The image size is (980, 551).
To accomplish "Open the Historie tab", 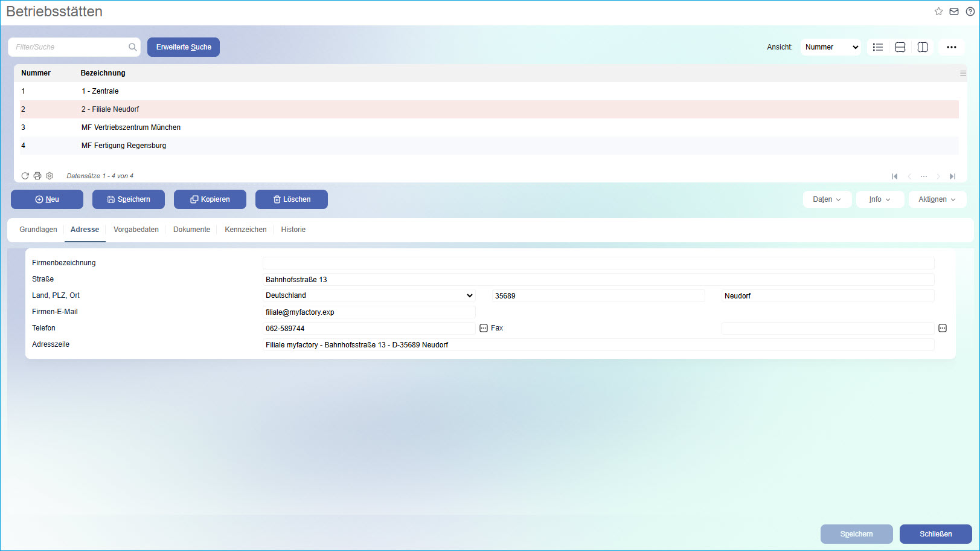I will [293, 230].
